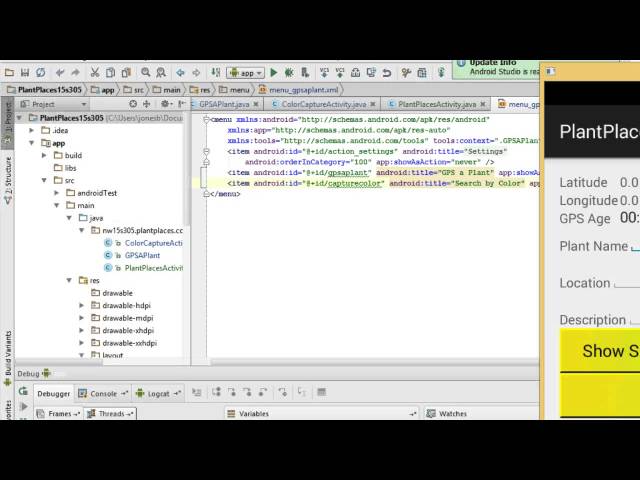
Task: Expand the .idea folder
Action: [31, 131]
